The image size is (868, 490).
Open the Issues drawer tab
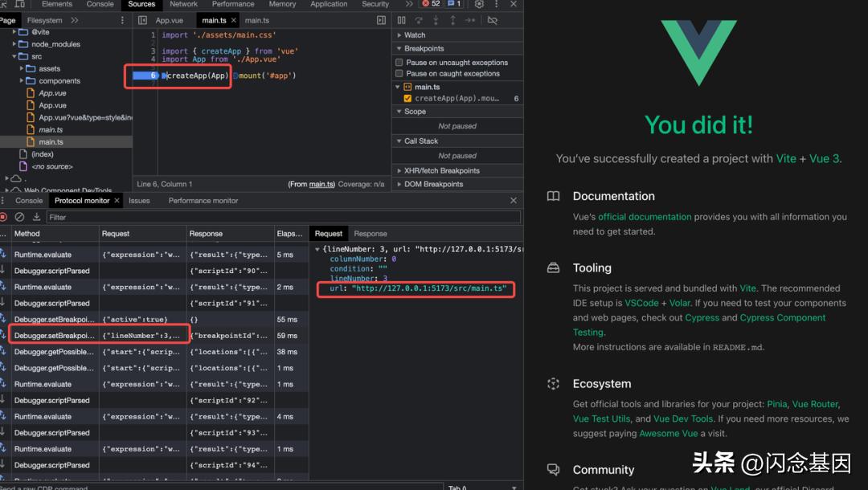(139, 201)
